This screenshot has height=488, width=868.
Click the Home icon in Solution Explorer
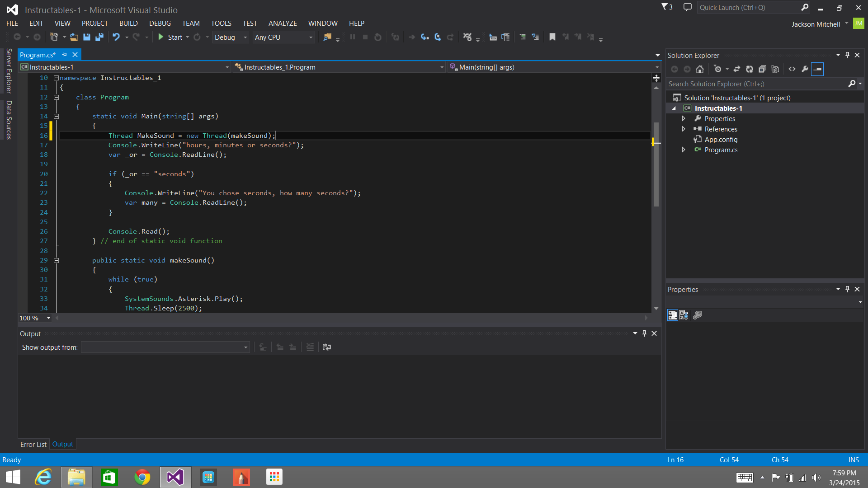[x=700, y=69]
